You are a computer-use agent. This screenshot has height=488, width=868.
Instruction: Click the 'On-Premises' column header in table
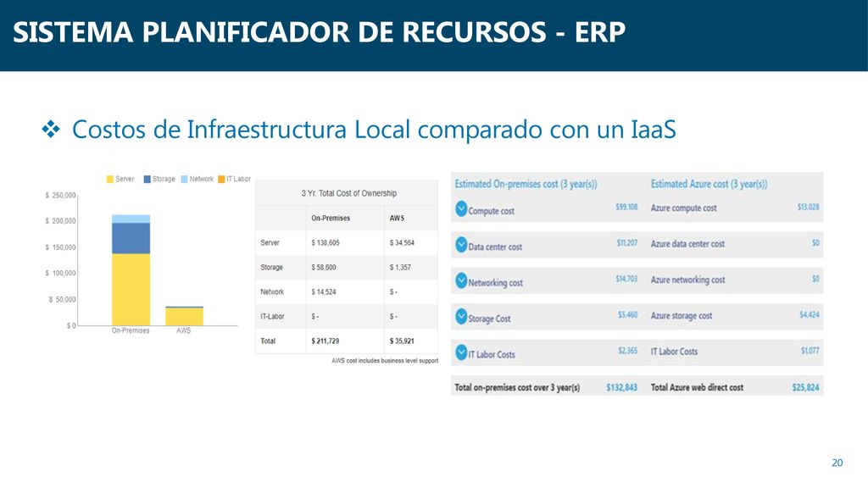click(x=331, y=218)
